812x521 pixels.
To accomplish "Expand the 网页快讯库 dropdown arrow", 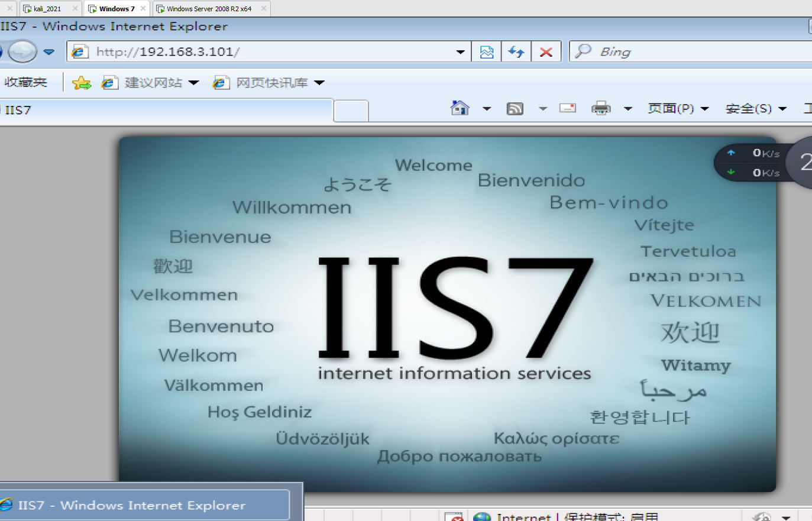I will tap(319, 83).
